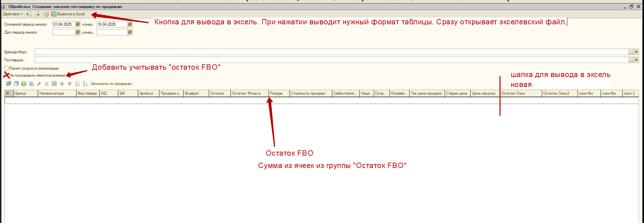This screenshot has height=223, width=644.
Task: Click the Бренд(отбор) selection ellipsis button
Action: click(631, 52)
